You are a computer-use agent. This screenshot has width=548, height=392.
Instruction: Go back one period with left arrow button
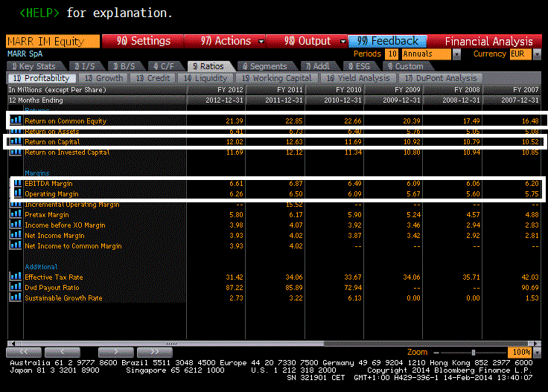pyautogui.click(x=63, y=352)
